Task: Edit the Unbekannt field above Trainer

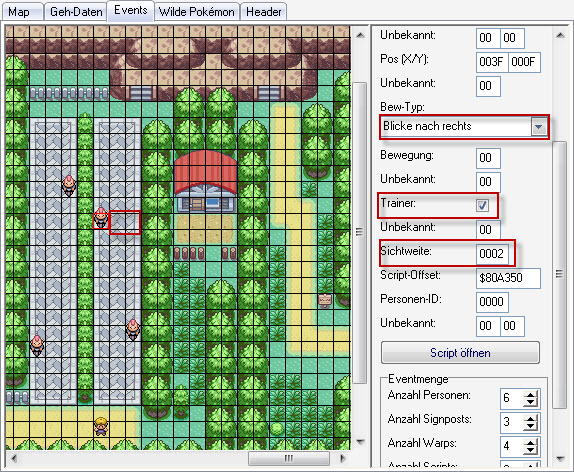Action: (x=488, y=182)
